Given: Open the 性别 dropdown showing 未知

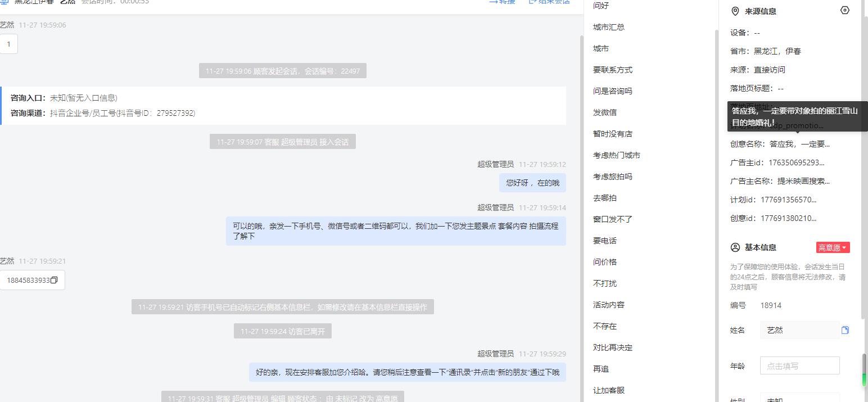Looking at the screenshot, I should pyautogui.click(x=799, y=398).
